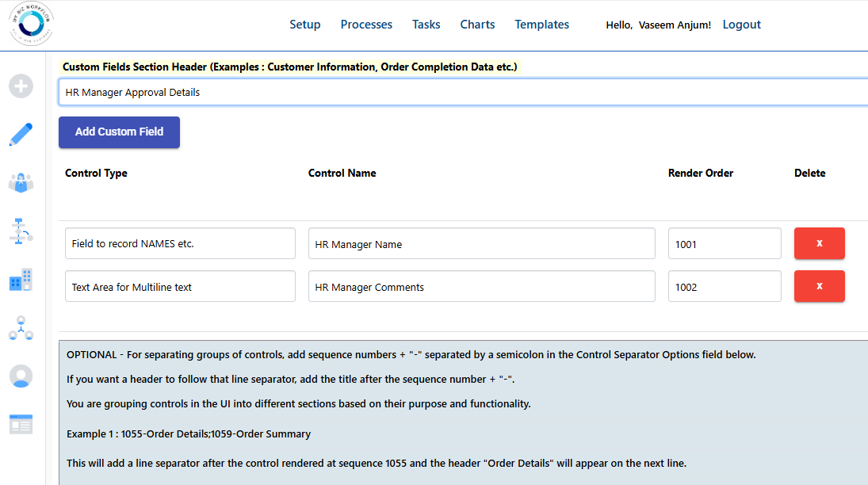Click the render order field 1002

pos(725,286)
